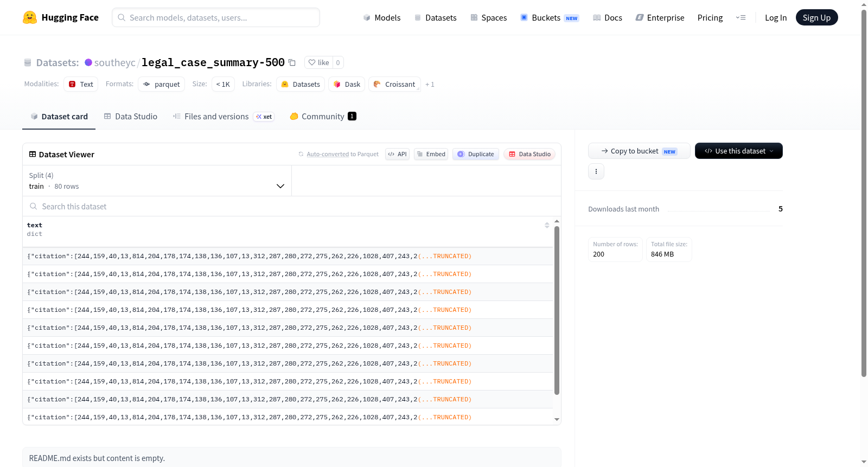
Task: Like the dataset
Action: click(x=319, y=62)
